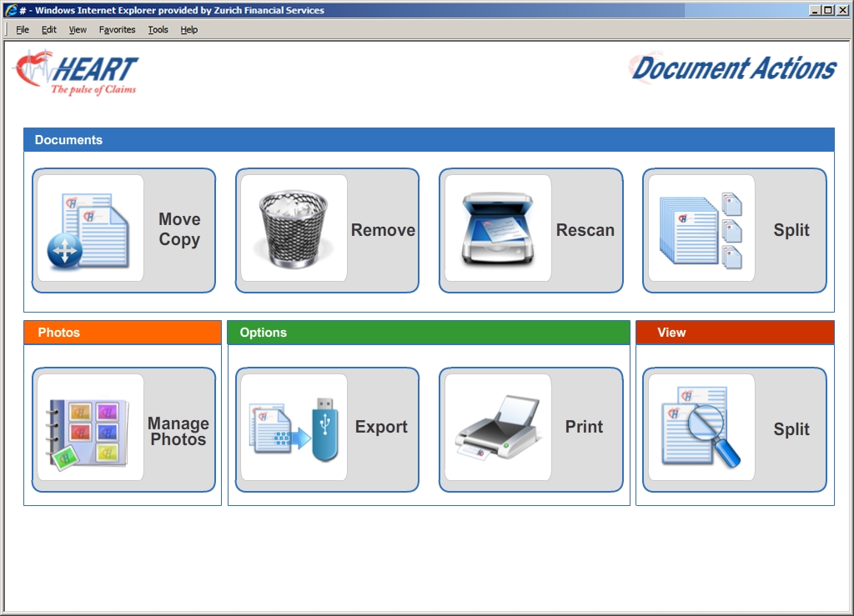Click the printer Print icon
Screen dimensions: 854x616
click(x=498, y=427)
